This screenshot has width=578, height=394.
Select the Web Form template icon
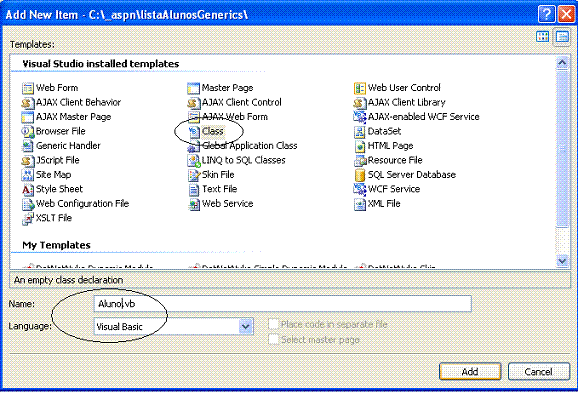coord(28,88)
